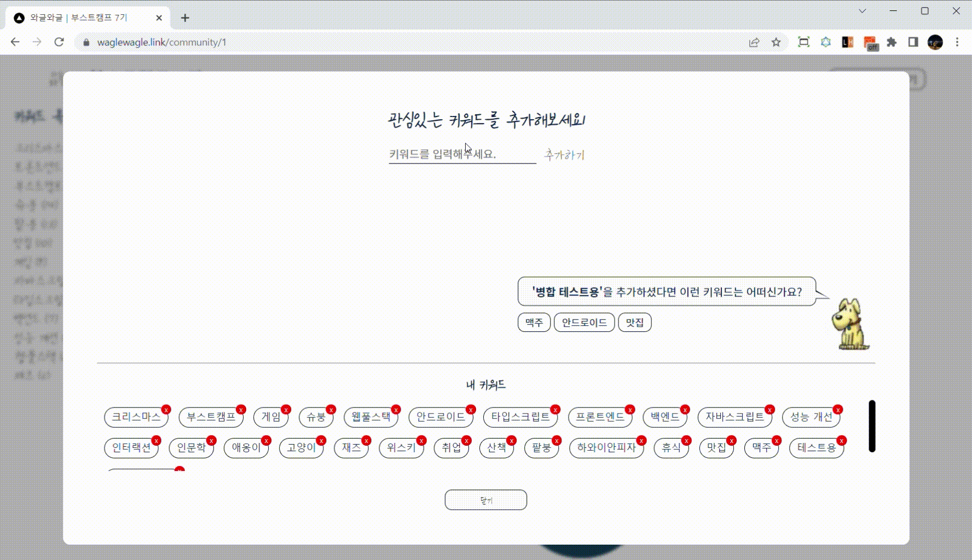This screenshot has height=560, width=972.
Task: Delete the 백엔드 keyword using its x badge
Action: click(x=685, y=410)
